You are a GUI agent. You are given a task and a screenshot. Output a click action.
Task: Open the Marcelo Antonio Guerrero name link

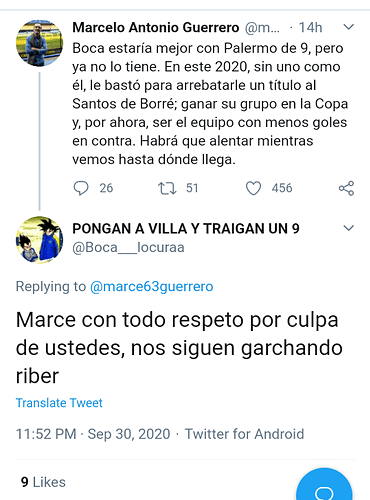(156, 27)
